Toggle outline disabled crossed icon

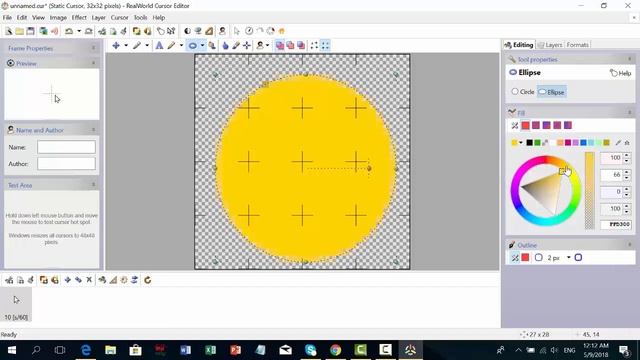tap(515, 258)
